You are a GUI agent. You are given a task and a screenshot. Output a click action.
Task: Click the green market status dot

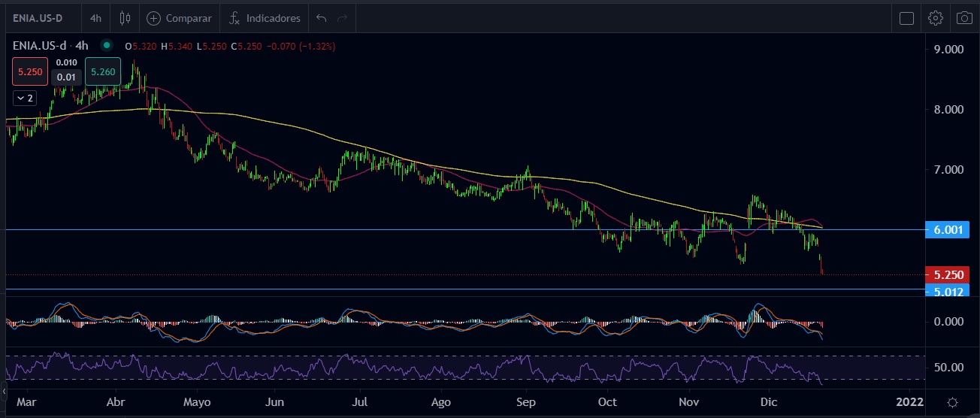pos(106,46)
